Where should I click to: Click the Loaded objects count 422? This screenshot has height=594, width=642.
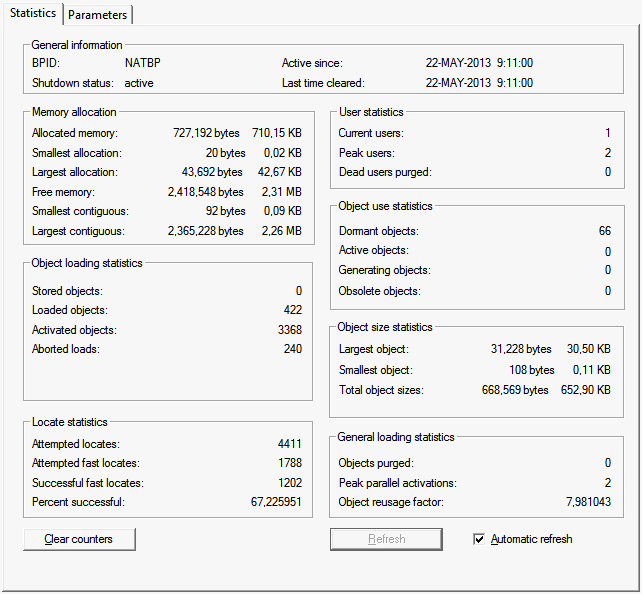(x=291, y=311)
